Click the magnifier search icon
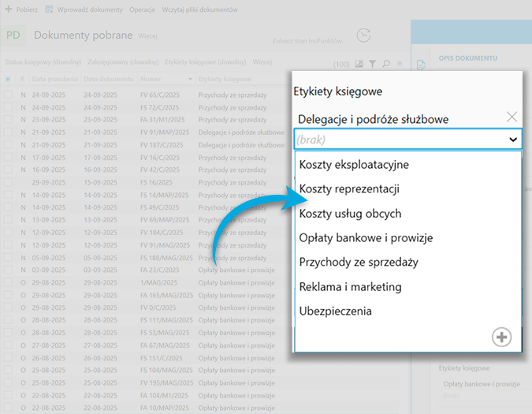This screenshot has width=532, height=414. (386, 64)
